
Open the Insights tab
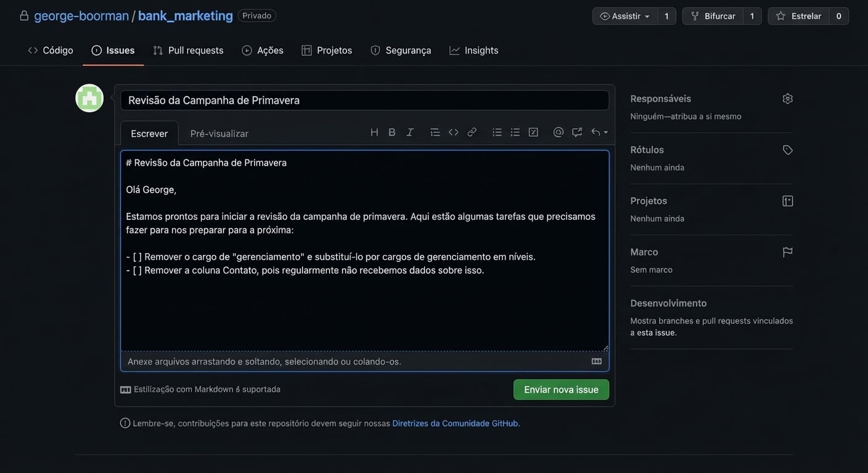(474, 51)
